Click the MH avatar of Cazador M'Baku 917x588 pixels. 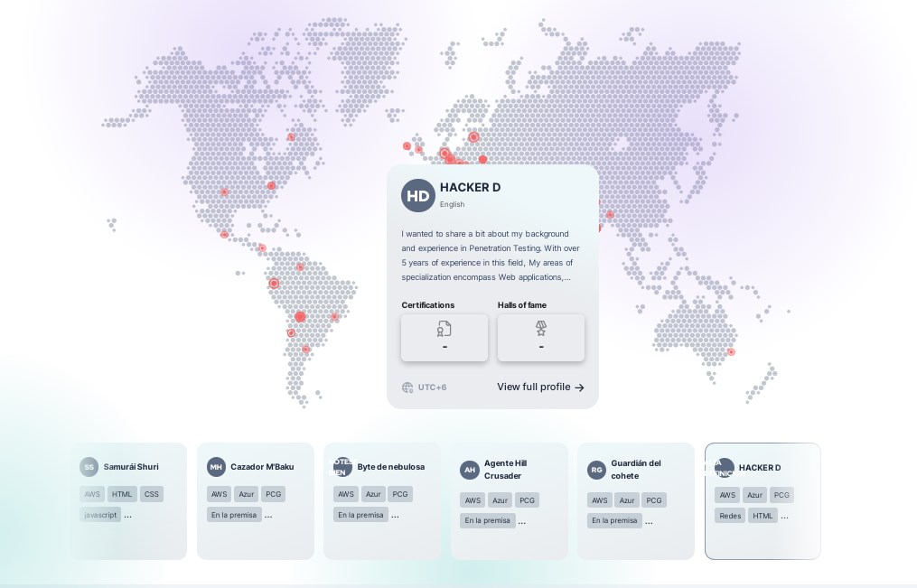[217, 467]
